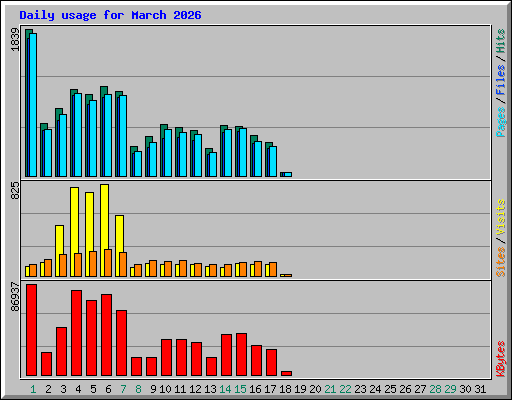
Task: Click the chart title 'Daily usage for March 2026'
Action: 110,15
